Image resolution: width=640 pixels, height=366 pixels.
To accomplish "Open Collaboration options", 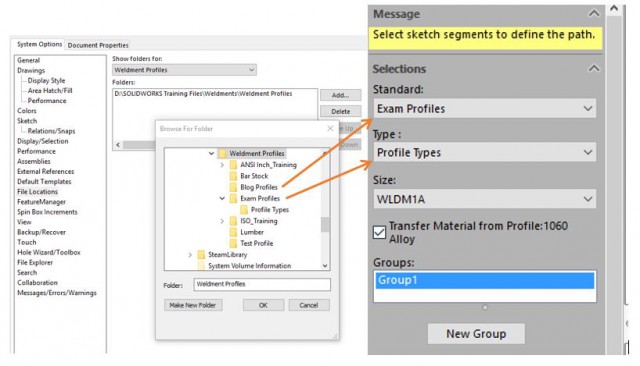I will [x=38, y=283].
